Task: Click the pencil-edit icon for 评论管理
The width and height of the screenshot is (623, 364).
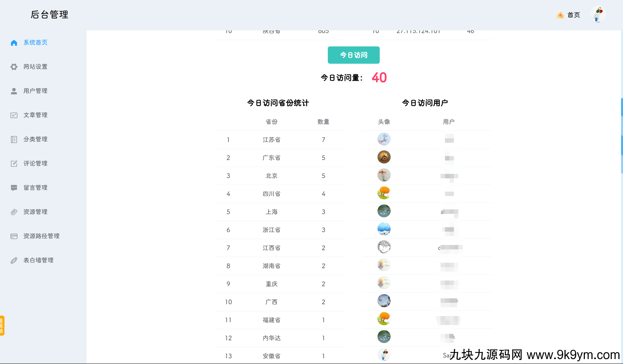Action: 14,163
